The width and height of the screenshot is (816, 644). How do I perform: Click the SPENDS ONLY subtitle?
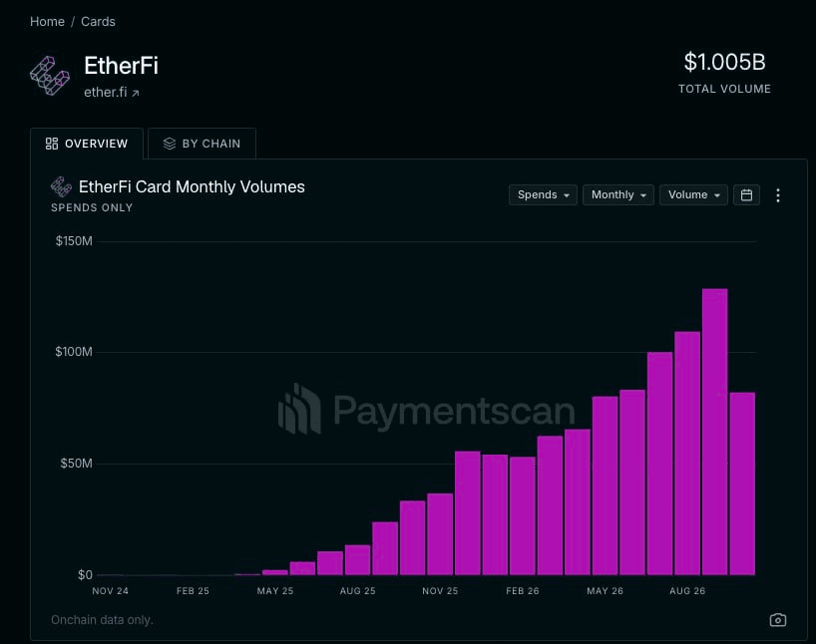tap(92, 207)
